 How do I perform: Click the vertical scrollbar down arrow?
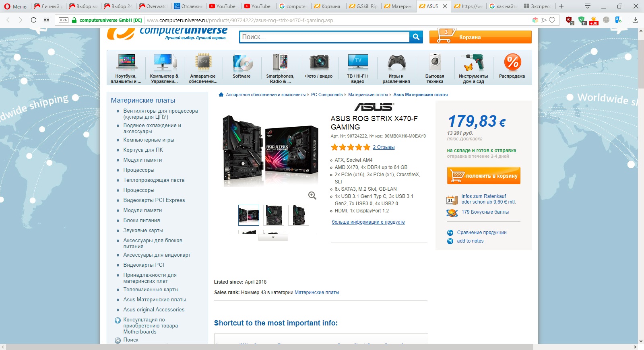point(640,341)
